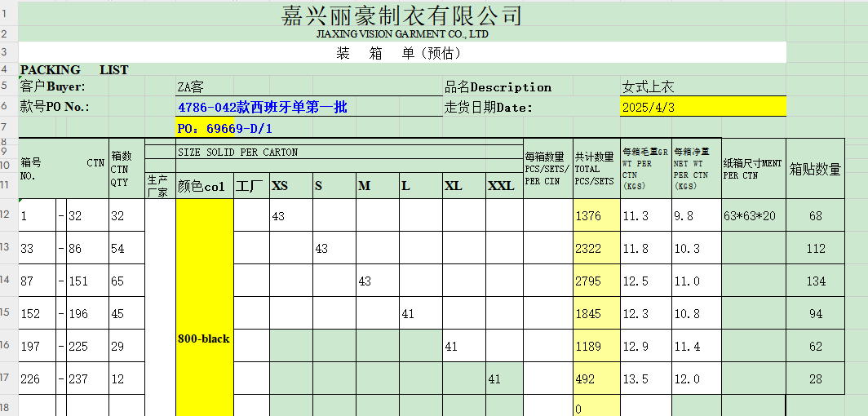Screen dimensions: 868x416
Task: Select the yellow date cell 2025/4/3
Action: (702, 107)
